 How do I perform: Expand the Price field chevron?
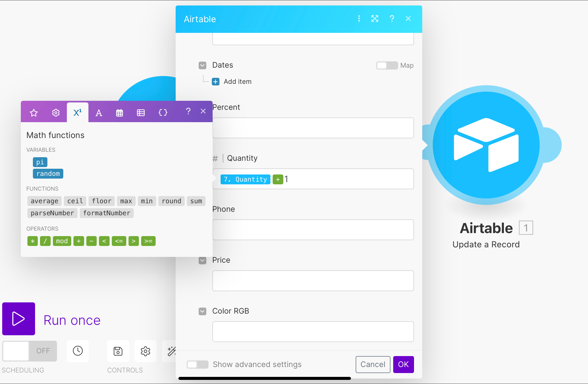tap(202, 260)
